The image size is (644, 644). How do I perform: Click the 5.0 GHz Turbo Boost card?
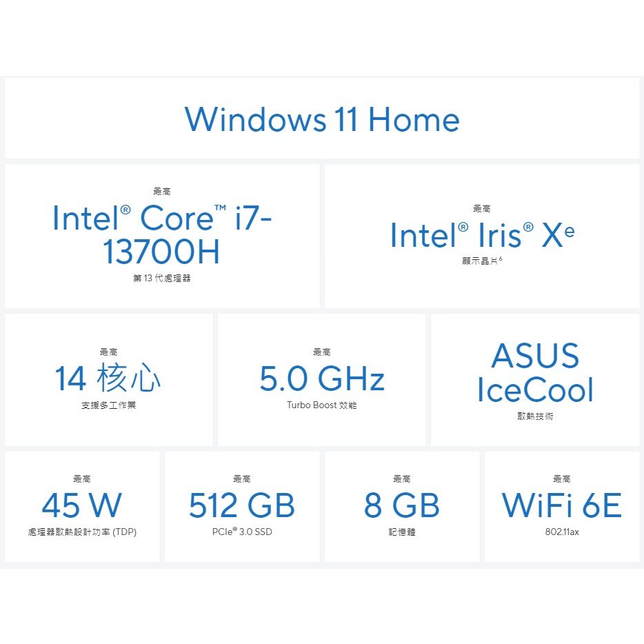click(322, 379)
